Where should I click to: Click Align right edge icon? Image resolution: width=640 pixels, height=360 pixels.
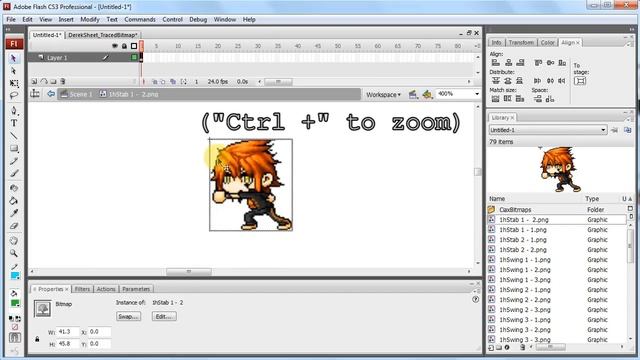(520, 62)
